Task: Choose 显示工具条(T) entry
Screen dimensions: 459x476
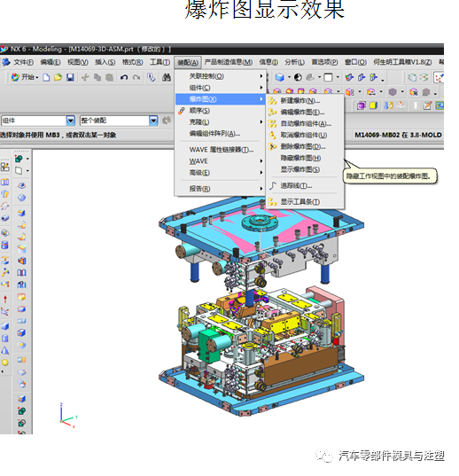Action: (x=305, y=202)
